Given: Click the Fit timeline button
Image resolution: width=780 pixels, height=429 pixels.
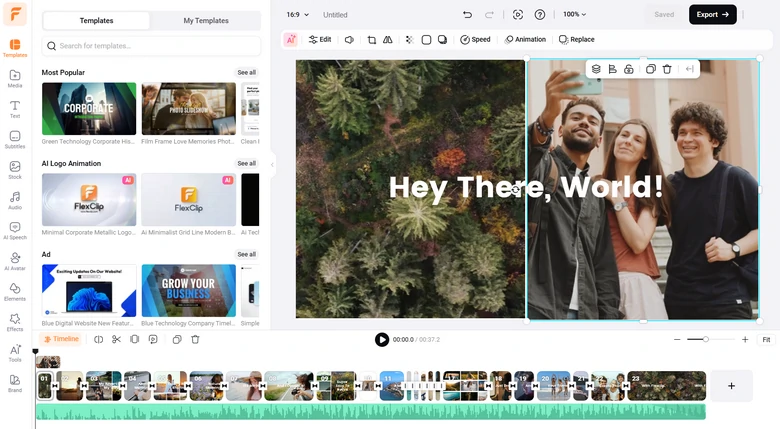Looking at the screenshot, I should tap(766, 339).
